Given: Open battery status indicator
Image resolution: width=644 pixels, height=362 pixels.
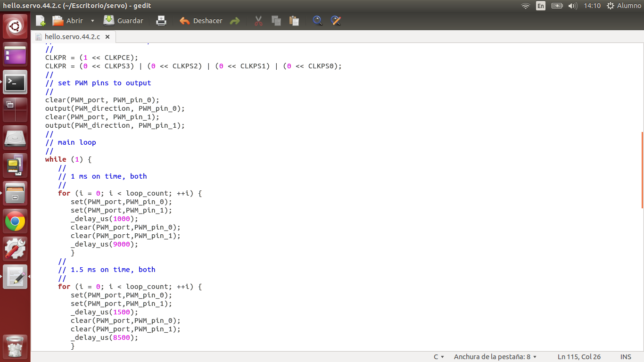Looking at the screenshot, I should tap(557, 6).
